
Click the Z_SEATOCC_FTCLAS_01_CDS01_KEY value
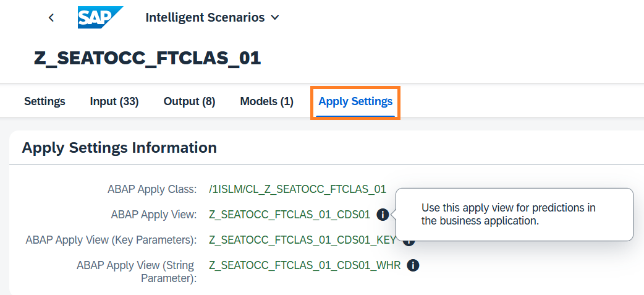[x=302, y=240]
